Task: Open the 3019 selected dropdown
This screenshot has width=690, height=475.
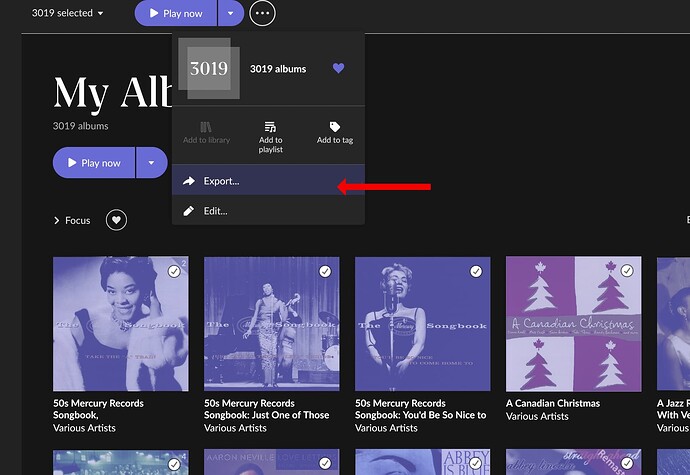Action: tap(67, 14)
